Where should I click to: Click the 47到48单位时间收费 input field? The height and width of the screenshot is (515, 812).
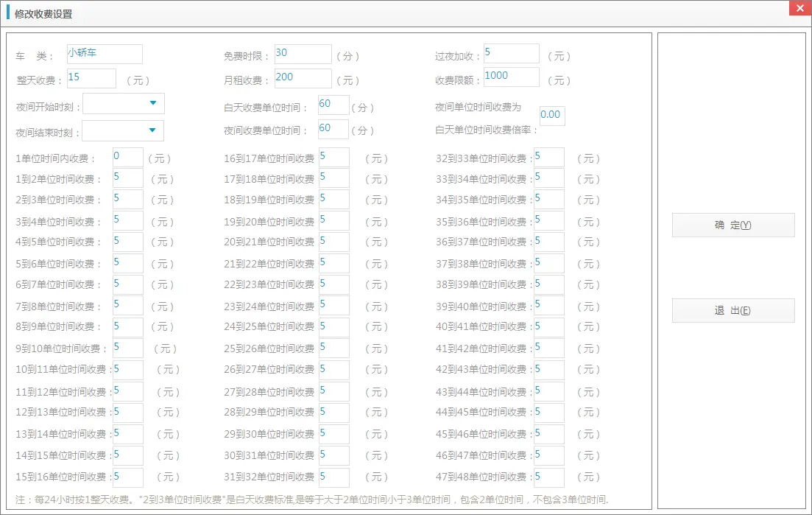548,477
